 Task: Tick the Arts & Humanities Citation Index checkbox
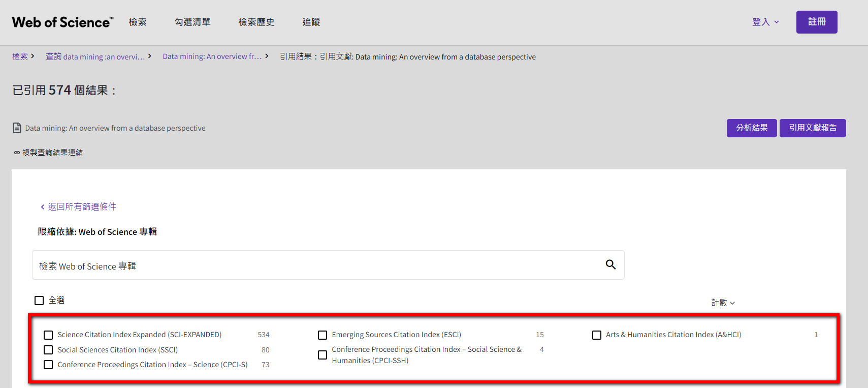597,335
